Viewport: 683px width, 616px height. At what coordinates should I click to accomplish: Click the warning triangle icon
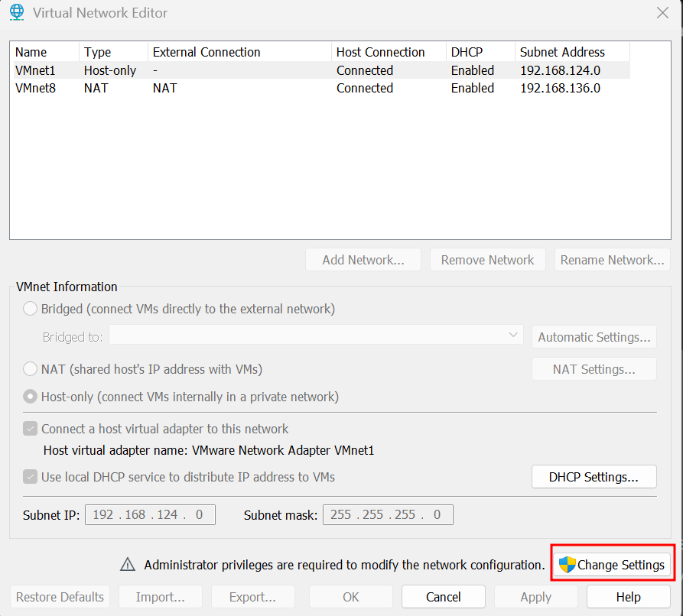(128, 564)
